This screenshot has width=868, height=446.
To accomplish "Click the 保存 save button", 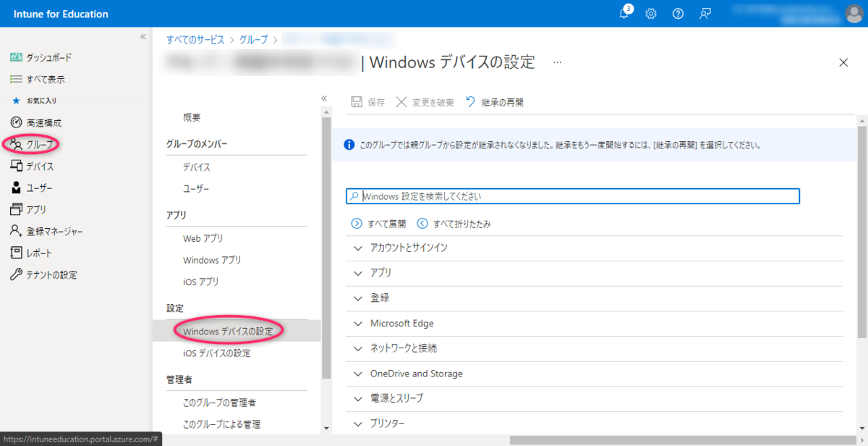I will click(367, 102).
